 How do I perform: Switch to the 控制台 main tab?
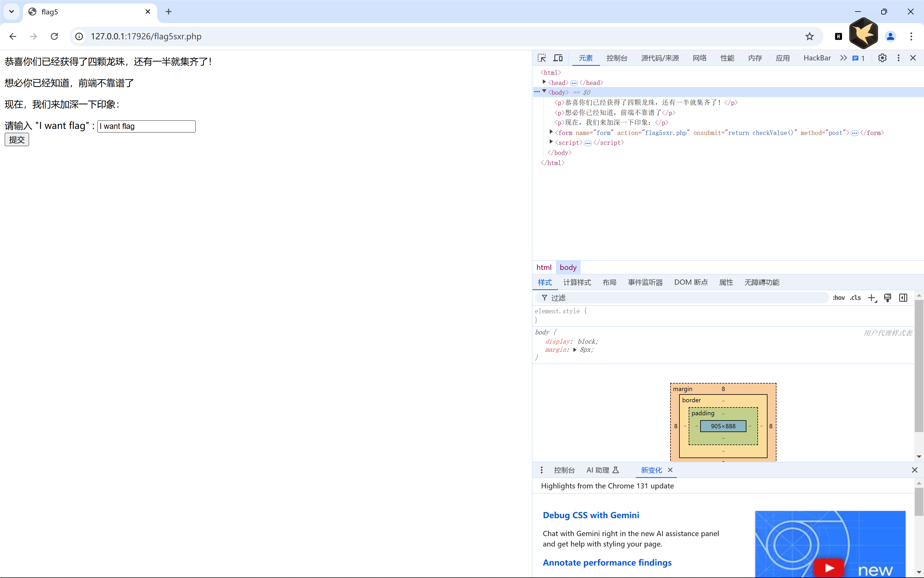(x=617, y=58)
